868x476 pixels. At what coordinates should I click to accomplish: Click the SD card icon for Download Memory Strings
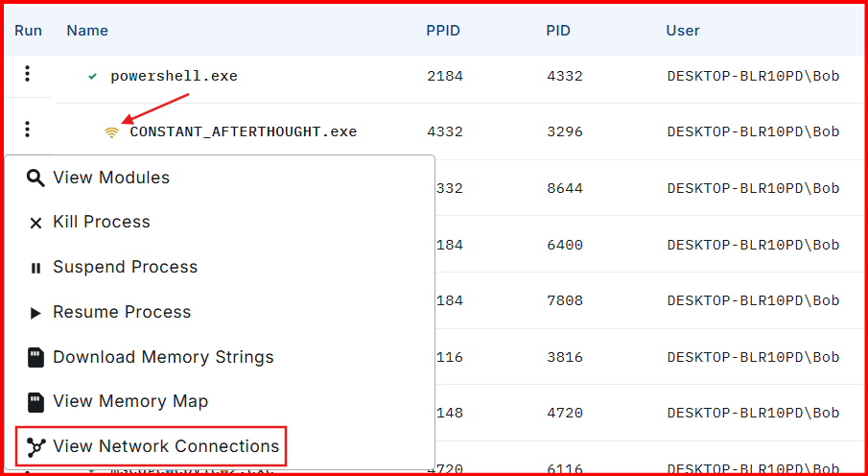coord(35,357)
